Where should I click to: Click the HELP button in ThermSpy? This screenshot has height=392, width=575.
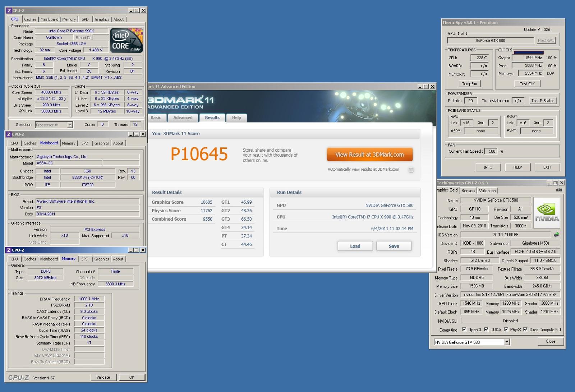pos(517,167)
